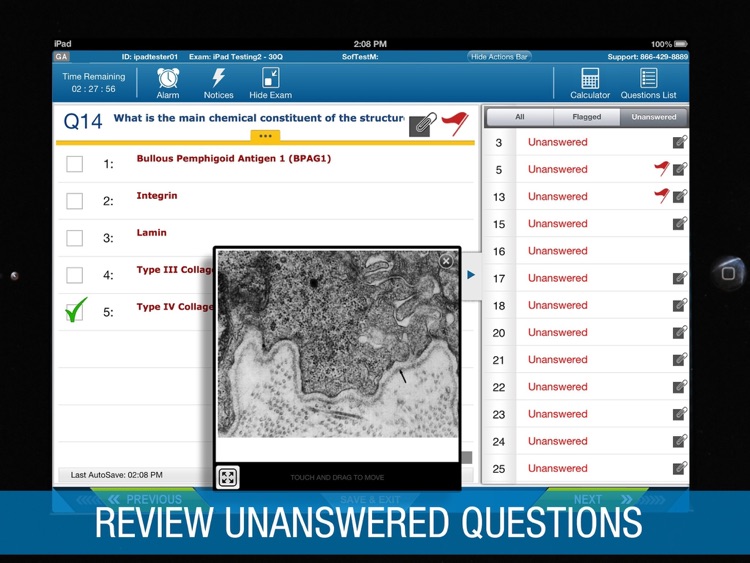Open the Questions List icon
Image resolution: width=750 pixels, height=563 pixels.
tap(648, 83)
